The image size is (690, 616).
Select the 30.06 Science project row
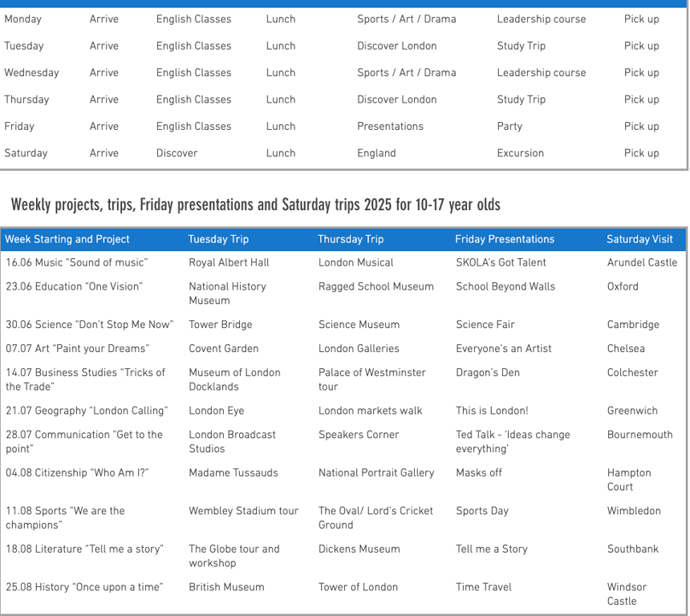89,325
